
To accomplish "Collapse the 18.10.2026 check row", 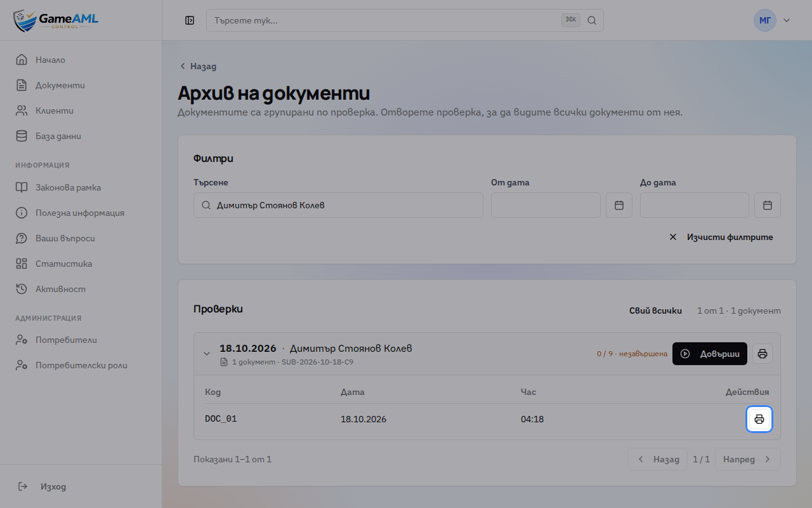I will 207,354.
